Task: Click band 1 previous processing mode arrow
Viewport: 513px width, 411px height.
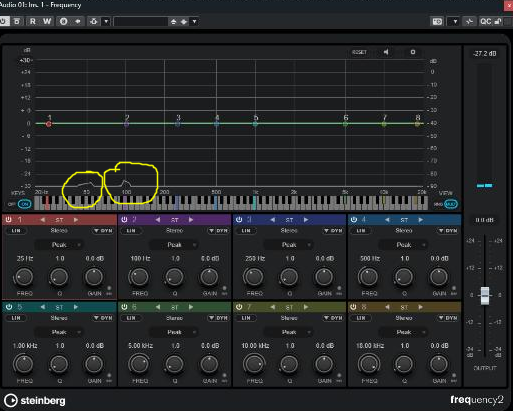Action: 43,220
